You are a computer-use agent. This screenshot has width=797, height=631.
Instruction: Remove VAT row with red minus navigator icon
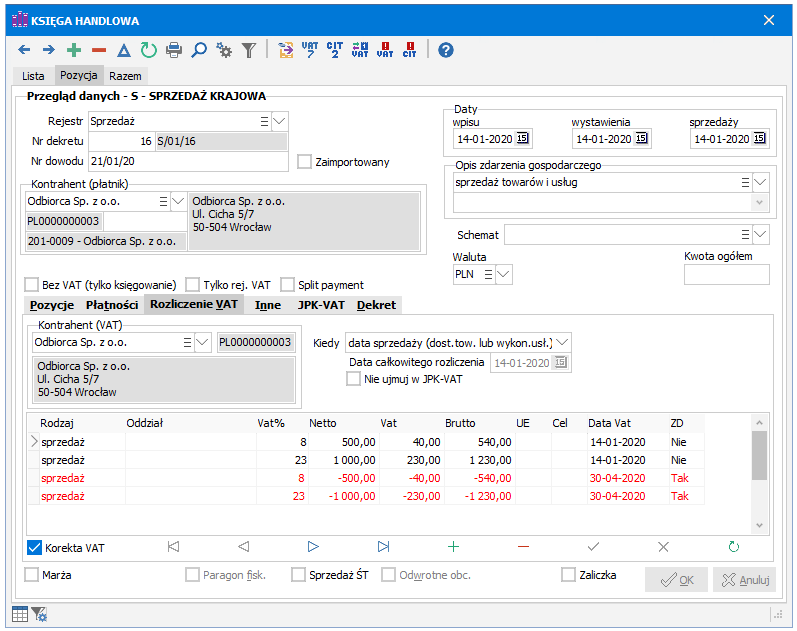(524, 547)
